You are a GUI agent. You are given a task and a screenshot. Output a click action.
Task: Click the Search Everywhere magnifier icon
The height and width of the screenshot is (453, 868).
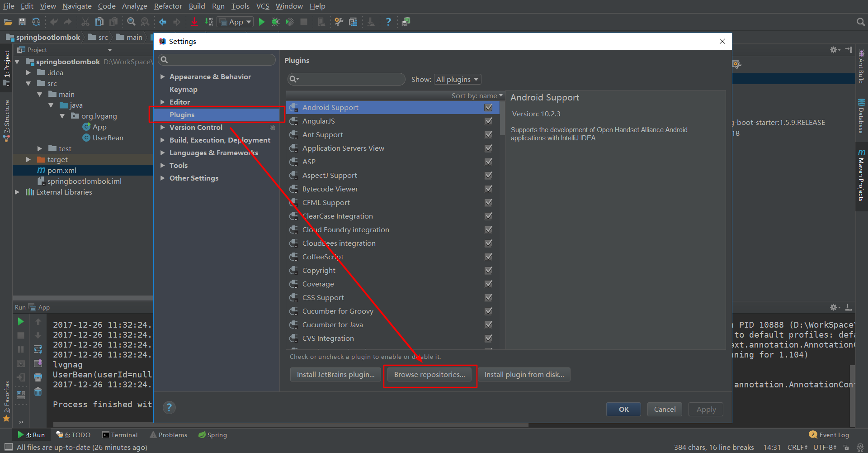[861, 22]
